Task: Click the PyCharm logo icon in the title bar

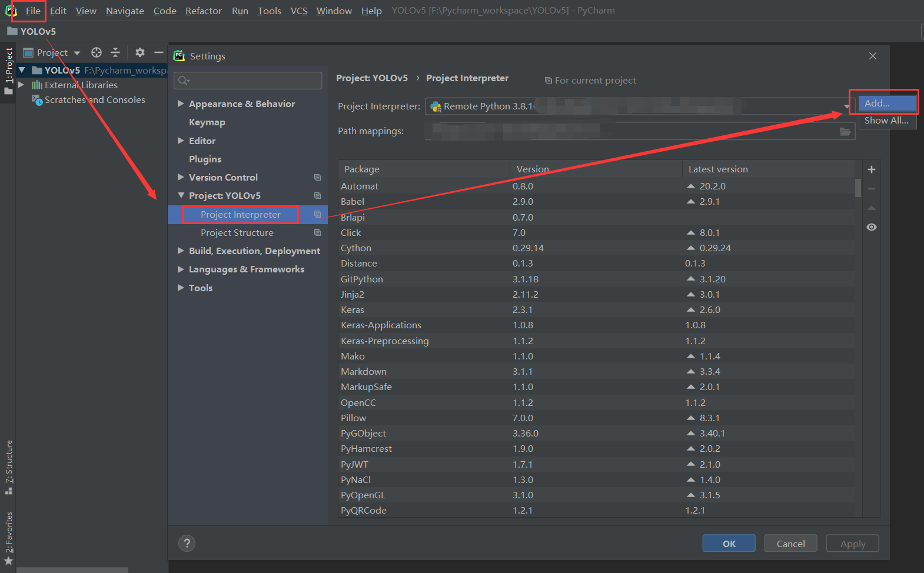Action: (11, 11)
